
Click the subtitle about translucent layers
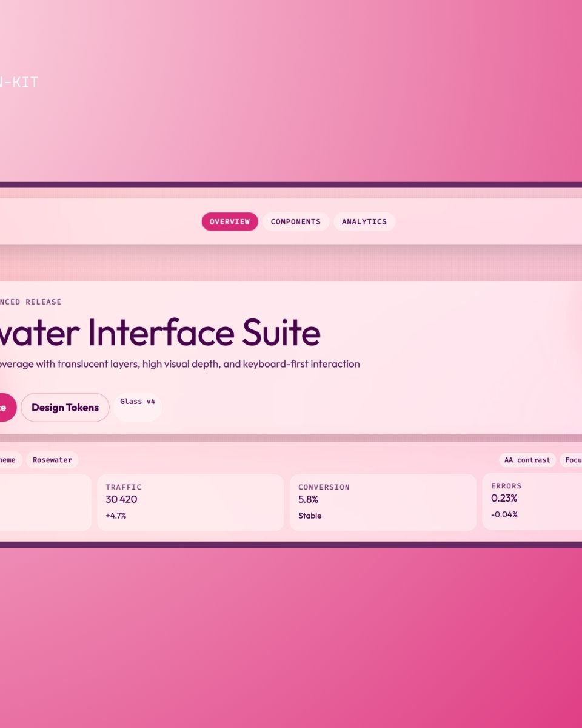(180, 364)
